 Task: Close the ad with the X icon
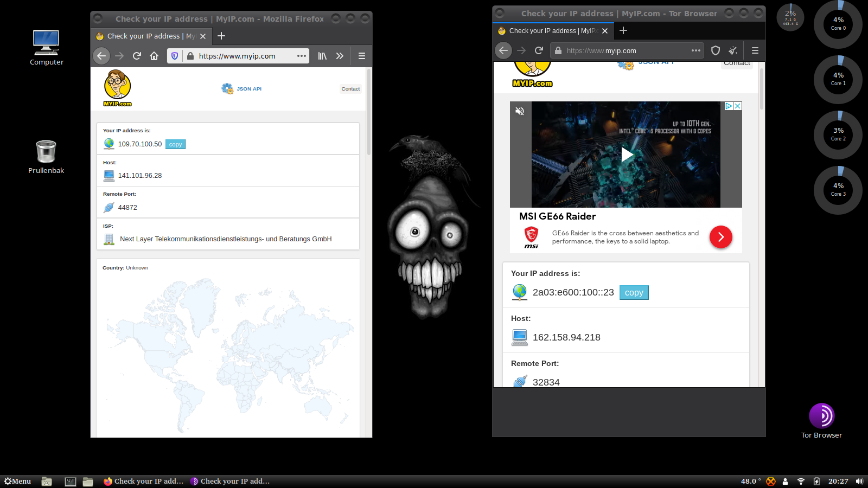[738, 106]
